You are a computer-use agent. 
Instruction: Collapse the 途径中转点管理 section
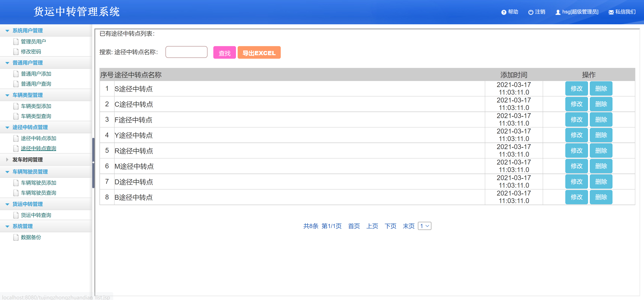[7, 127]
